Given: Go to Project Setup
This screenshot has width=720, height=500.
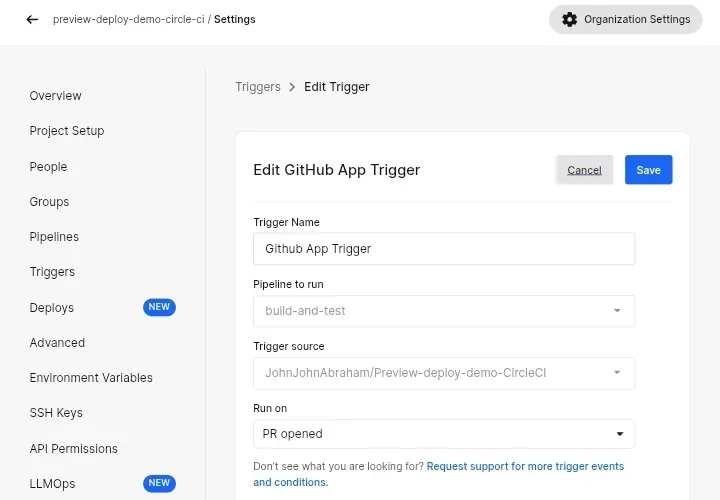Looking at the screenshot, I should tap(67, 131).
